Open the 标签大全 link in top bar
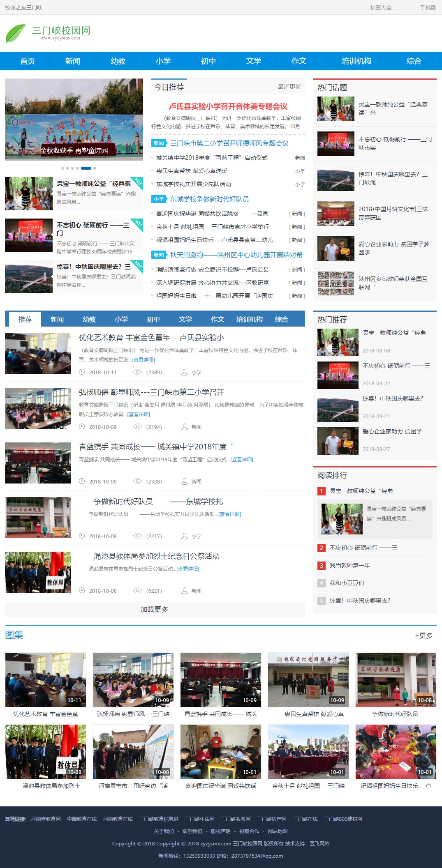The width and height of the screenshot is (442, 868). [380, 7]
